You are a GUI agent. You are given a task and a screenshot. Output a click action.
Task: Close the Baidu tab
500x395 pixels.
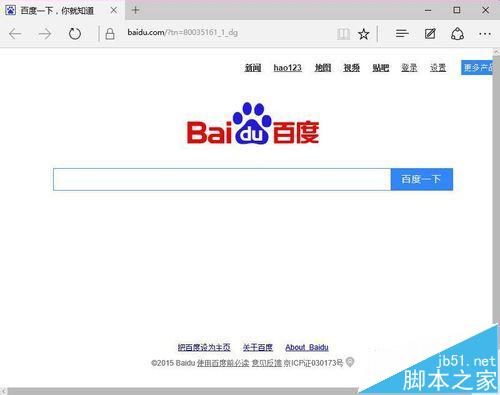[x=114, y=10]
